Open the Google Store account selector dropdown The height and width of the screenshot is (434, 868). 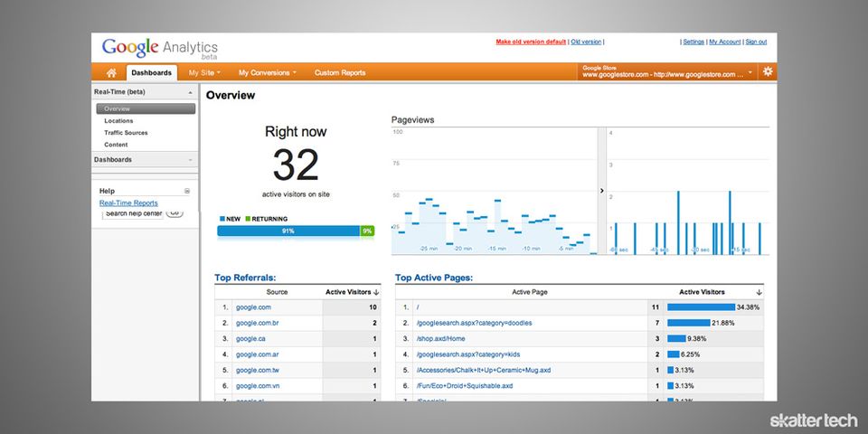[x=667, y=71]
